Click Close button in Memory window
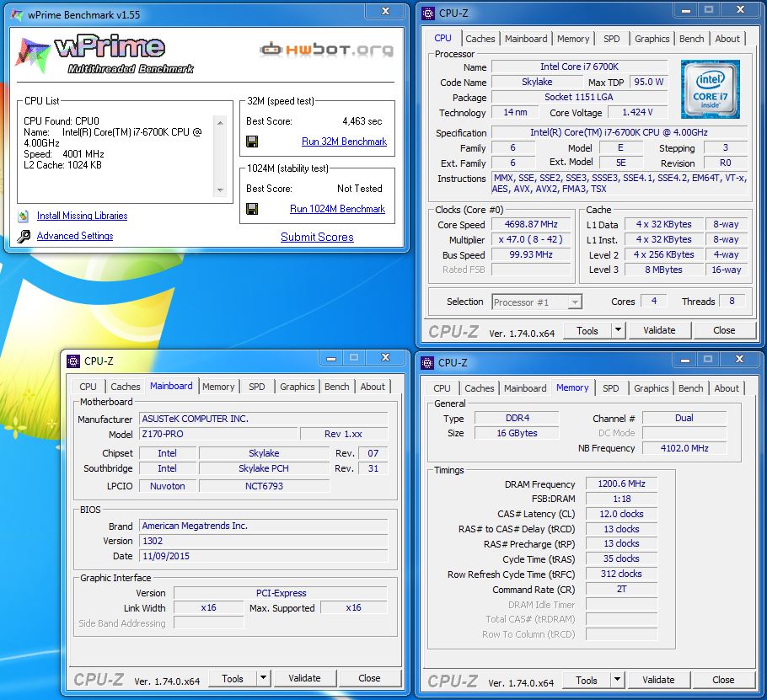This screenshot has width=767, height=700. pyautogui.click(x=723, y=680)
